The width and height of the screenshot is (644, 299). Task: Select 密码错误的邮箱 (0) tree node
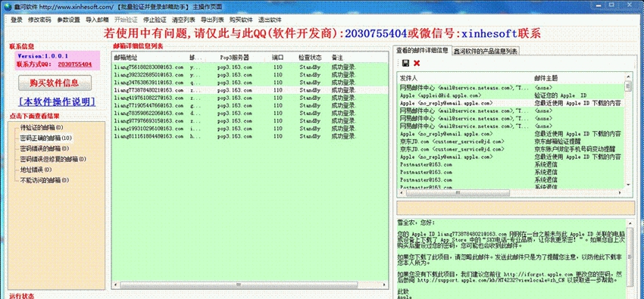[x=45, y=148]
